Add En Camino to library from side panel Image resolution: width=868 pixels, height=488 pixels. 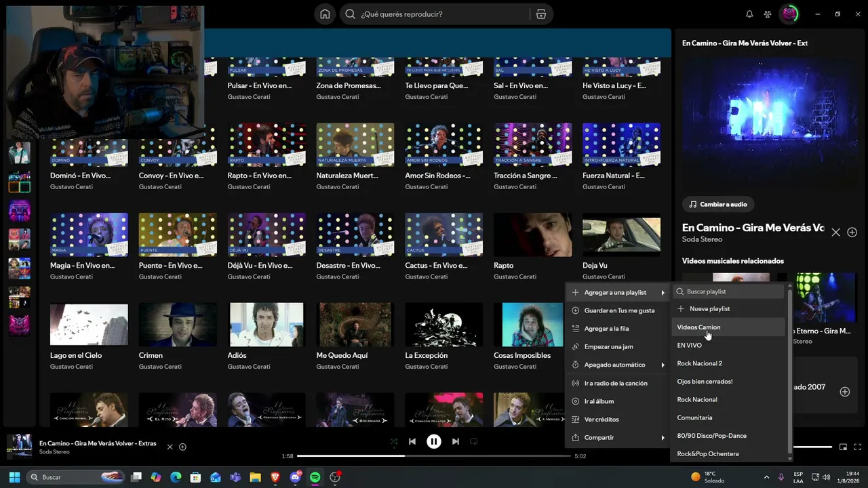(852, 232)
